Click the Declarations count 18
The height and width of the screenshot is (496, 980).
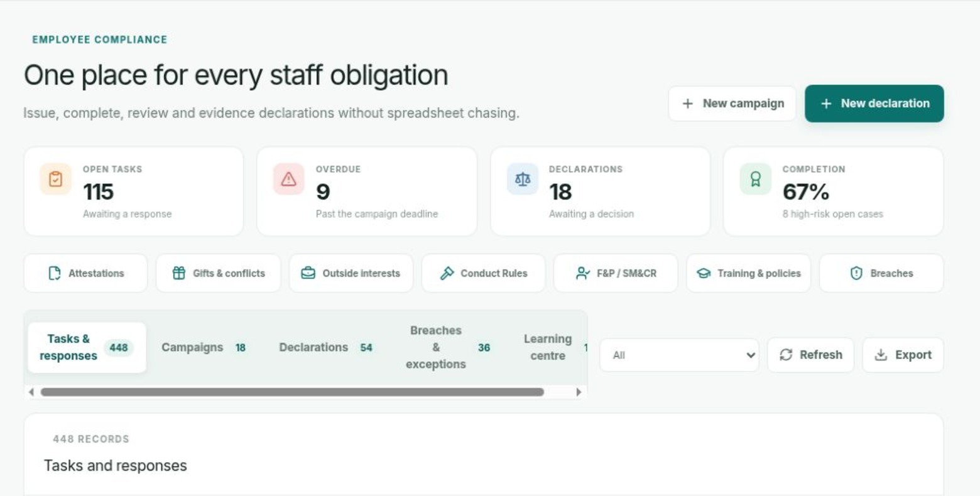(x=560, y=191)
